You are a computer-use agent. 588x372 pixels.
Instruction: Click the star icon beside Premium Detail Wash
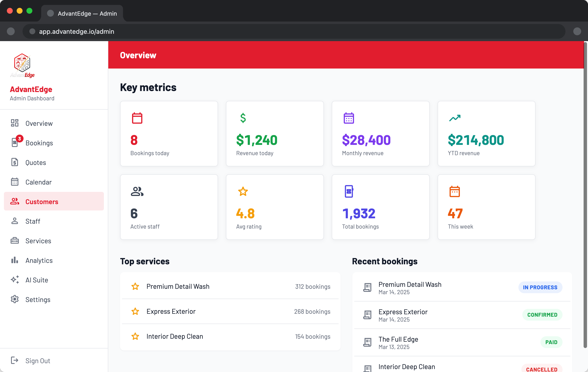pos(135,286)
